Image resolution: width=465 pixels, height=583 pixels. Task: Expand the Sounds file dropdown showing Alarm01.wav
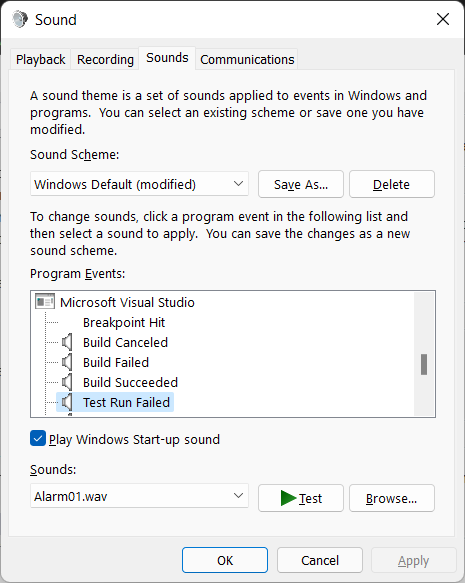tap(139, 496)
